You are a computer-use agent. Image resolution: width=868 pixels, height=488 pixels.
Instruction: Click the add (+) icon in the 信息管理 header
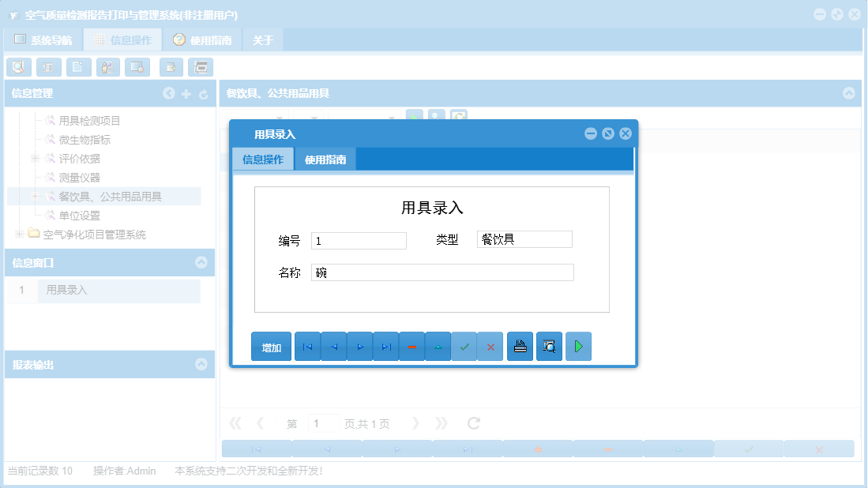(x=186, y=93)
